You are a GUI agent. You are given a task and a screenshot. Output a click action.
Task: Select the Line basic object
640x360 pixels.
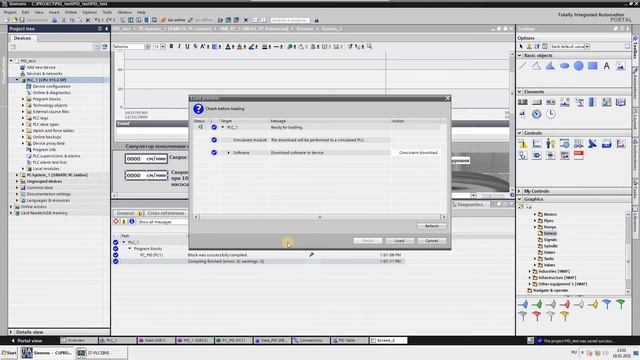point(523,66)
